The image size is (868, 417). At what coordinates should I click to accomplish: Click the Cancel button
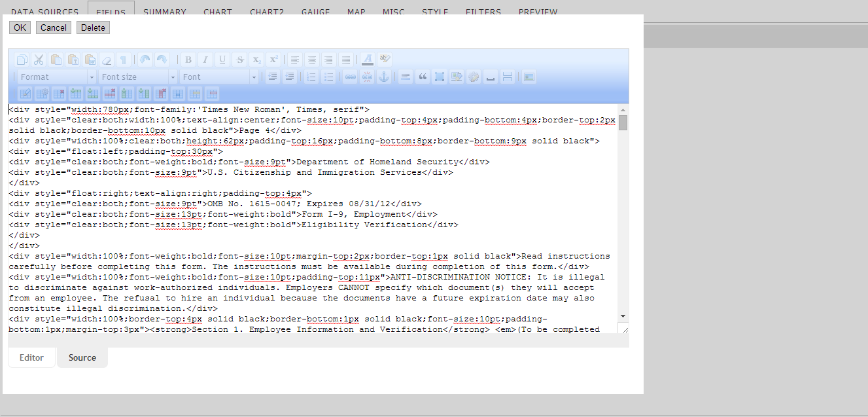pos(54,27)
